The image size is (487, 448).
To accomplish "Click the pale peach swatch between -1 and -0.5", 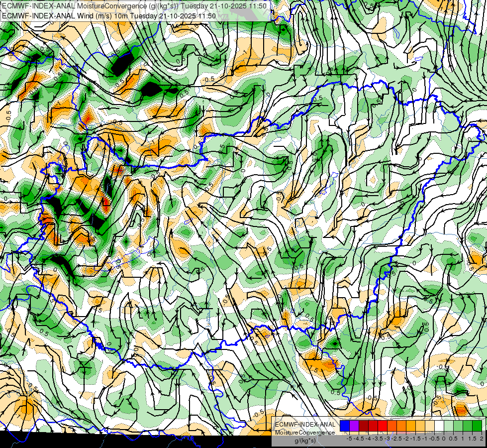I will (430, 426).
